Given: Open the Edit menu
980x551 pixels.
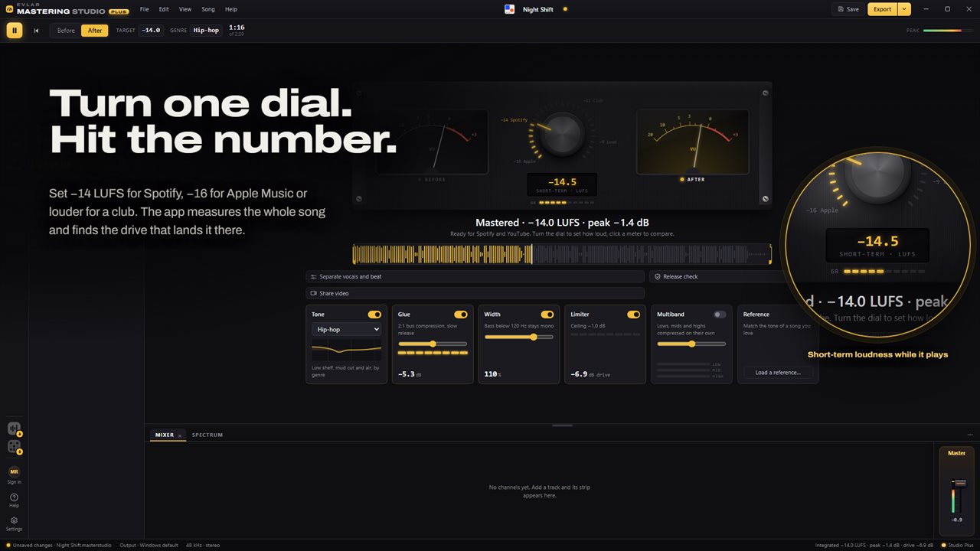Looking at the screenshot, I should [164, 9].
